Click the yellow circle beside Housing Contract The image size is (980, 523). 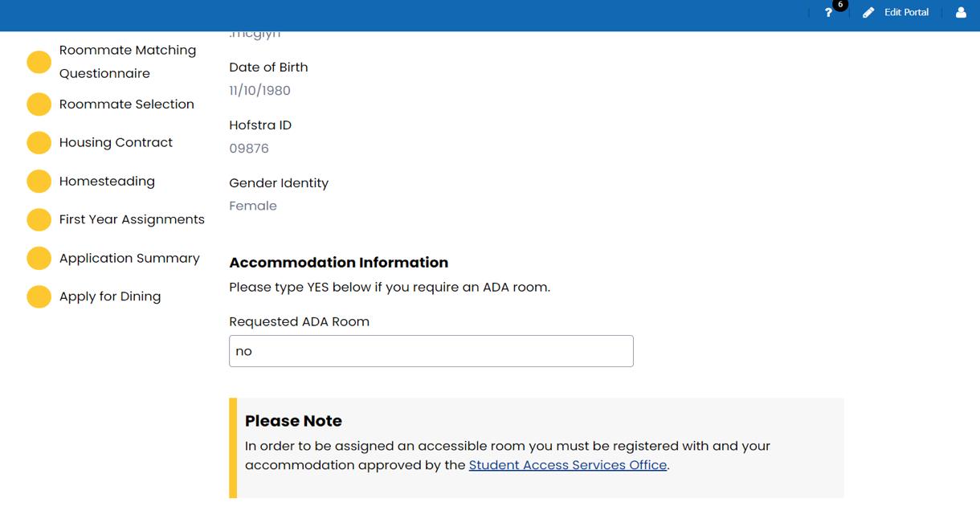(x=39, y=143)
